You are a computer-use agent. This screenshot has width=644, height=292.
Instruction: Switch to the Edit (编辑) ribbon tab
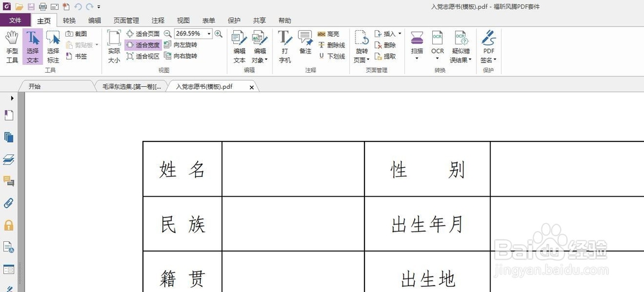(95, 21)
